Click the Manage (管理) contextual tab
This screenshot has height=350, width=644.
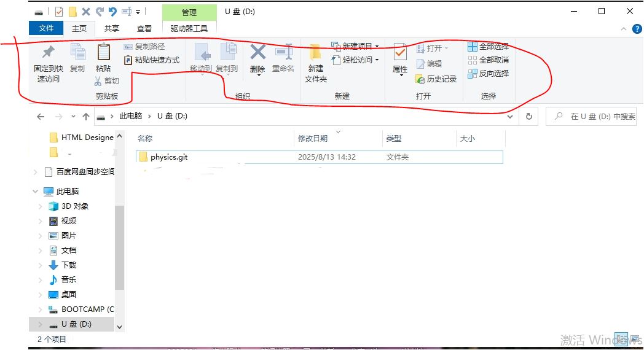(x=189, y=12)
